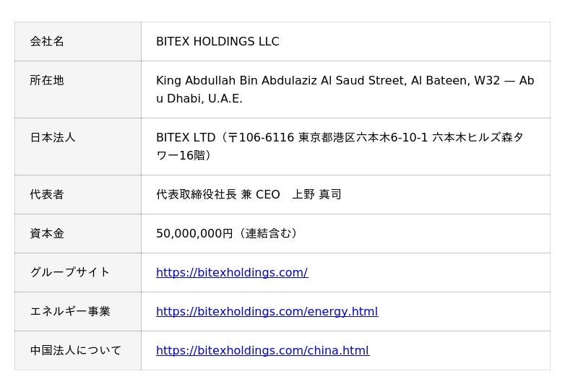Click the 代表者 header cell

click(78, 194)
